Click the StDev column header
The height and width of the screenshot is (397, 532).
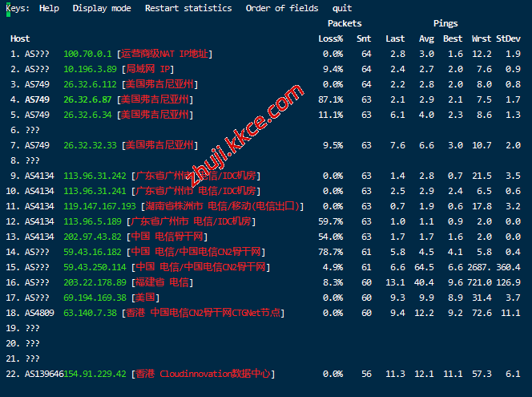click(x=508, y=38)
